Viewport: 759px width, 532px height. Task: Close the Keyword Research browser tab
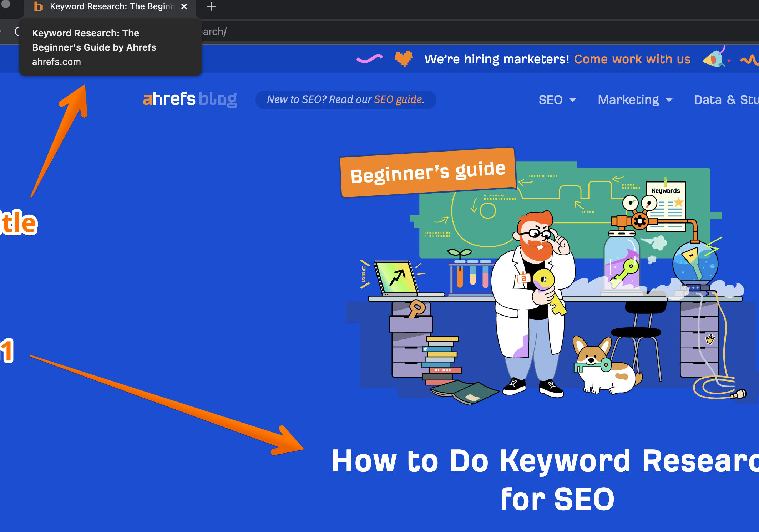click(184, 6)
